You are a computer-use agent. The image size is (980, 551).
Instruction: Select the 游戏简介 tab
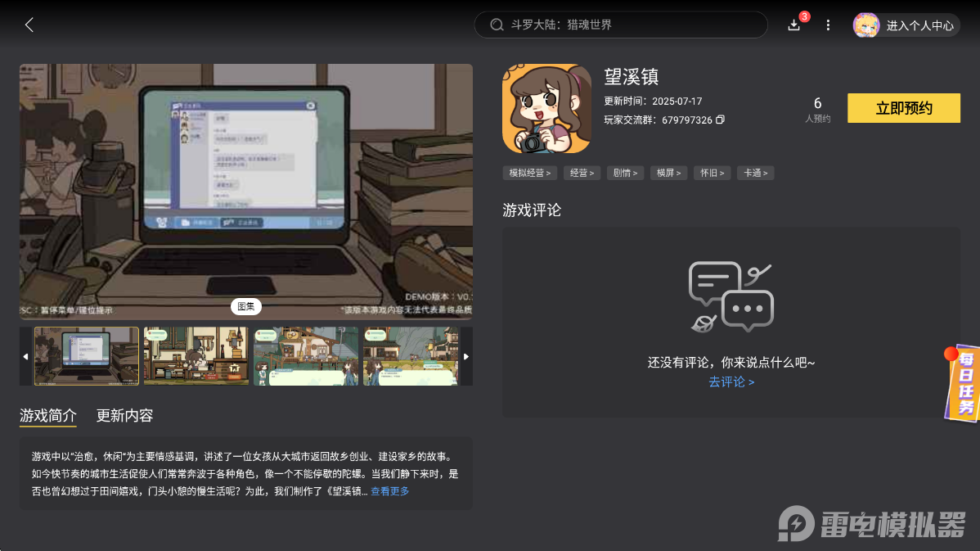(47, 416)
